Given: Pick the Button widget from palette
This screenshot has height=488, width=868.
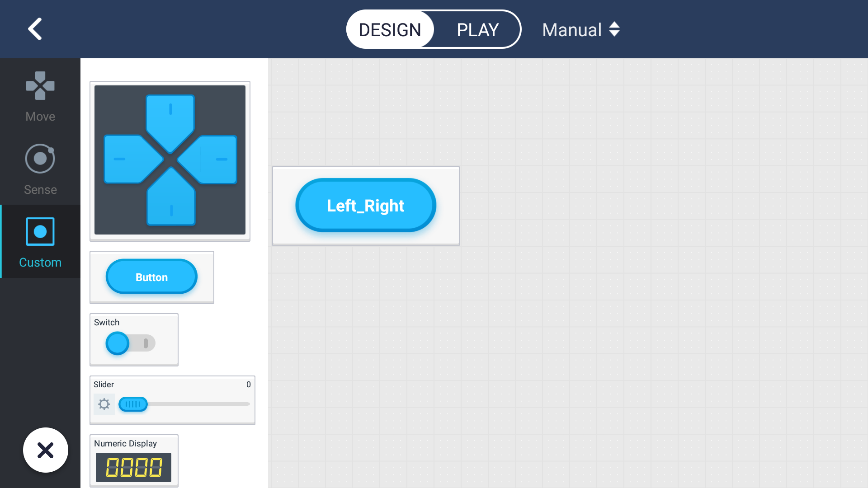Looking at the screenshot, I should point(151,277).
